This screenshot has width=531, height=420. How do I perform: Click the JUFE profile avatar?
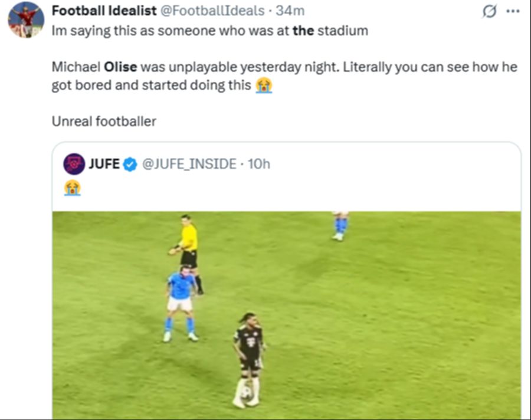click(x=74, y=164)
